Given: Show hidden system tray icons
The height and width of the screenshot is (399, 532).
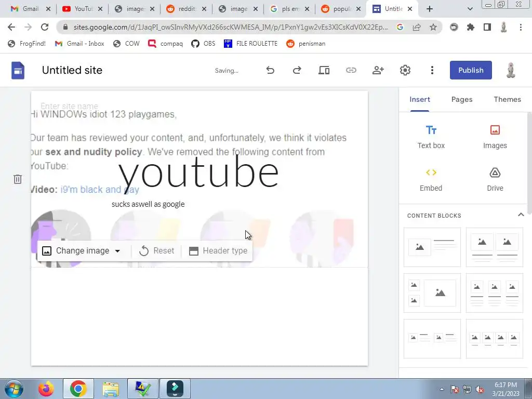Looking at the screenshot, I should [x=442, y=390].
